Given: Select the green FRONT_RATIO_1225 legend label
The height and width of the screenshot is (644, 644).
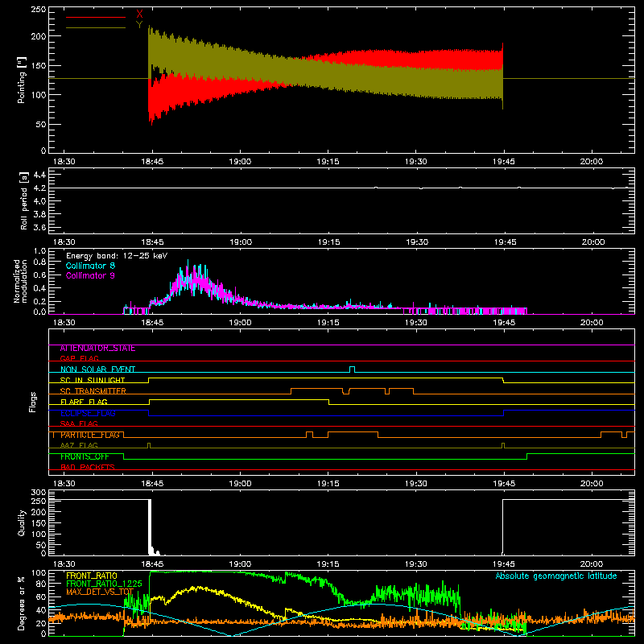Looking at the screenshot, I should (104, 584).
